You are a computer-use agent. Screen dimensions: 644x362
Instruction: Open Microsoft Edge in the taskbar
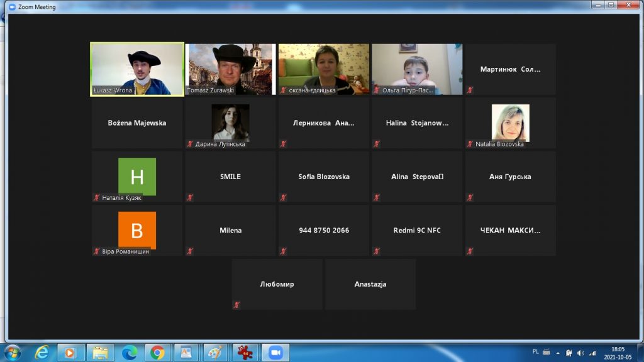coord(130,353)
